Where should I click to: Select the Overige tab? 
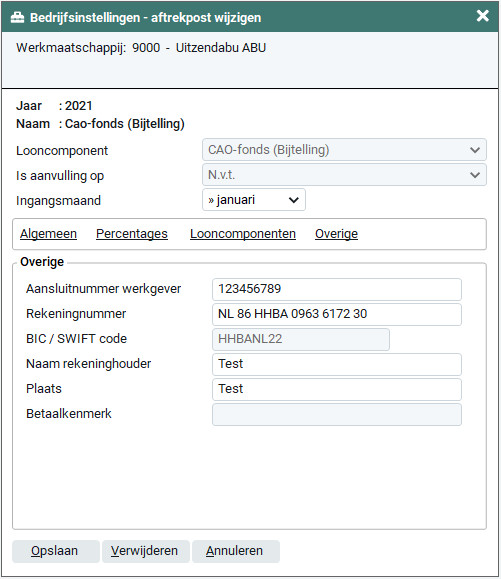336,234
